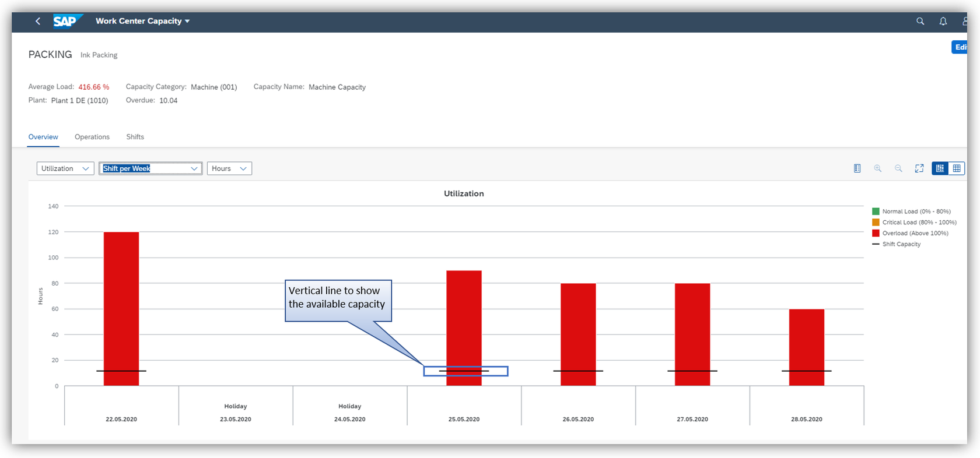Open search in the header
The height and width of the screenshot is (458, 980).
[921, 21]
